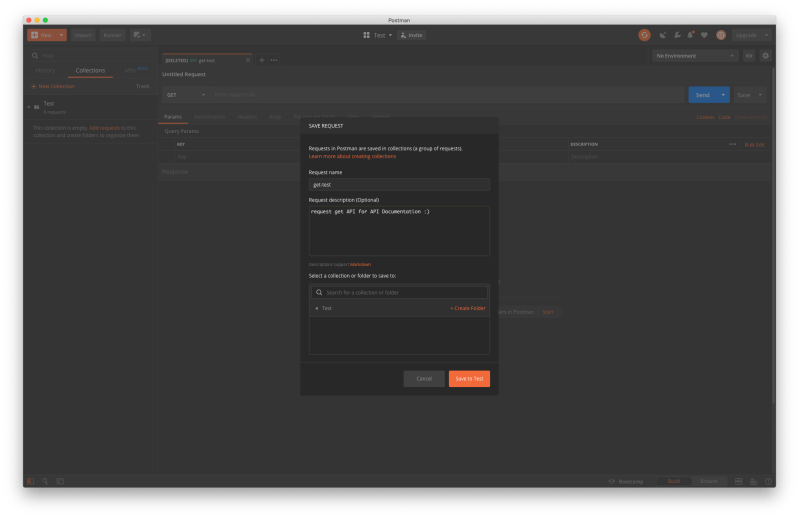Open the interceptor satellite icon
This screenshot has height=518, width=799.
pyautogui.click(x=662, y=35)
